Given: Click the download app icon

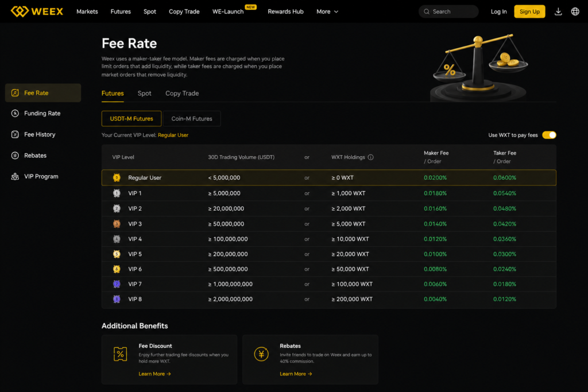Looking at the screenshot, I should coord(558,11).
